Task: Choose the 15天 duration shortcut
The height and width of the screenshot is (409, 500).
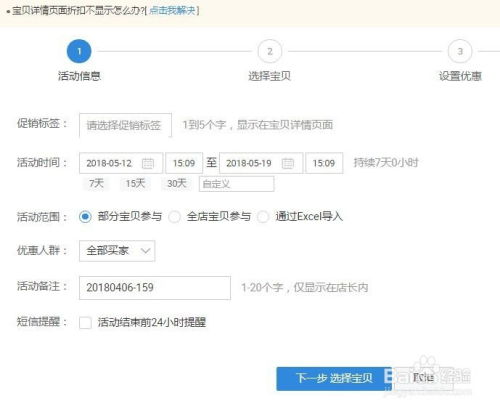Action: pyautogui.click(x=135, y=183)
